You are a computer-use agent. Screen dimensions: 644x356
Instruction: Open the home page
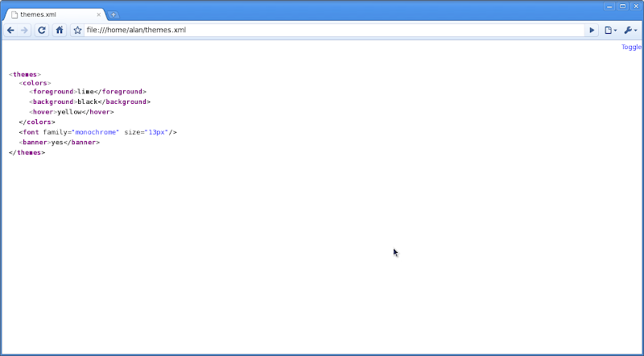(x=60, y=30)
